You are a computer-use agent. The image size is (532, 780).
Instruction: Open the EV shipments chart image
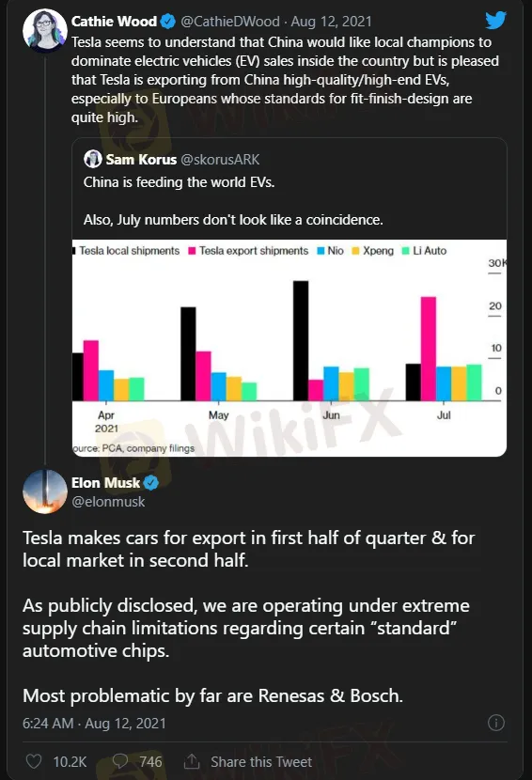click(289, 348)
